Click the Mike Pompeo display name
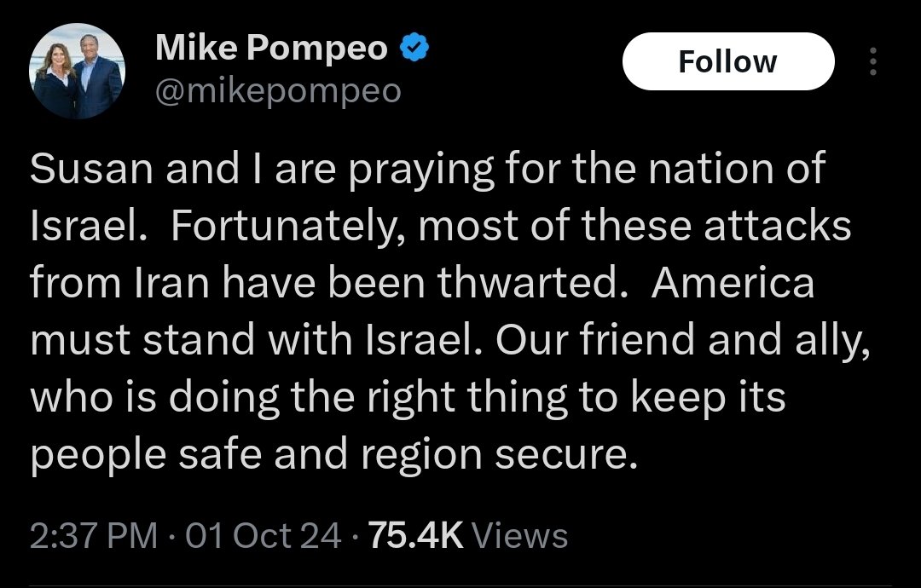The width and height of the screenshot is (921, 588). (272, 50)
